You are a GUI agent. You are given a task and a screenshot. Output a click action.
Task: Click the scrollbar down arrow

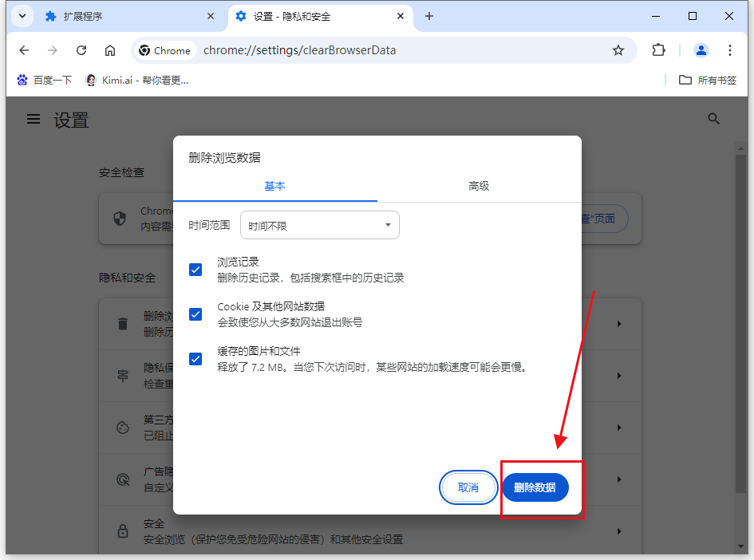(740, 546)
